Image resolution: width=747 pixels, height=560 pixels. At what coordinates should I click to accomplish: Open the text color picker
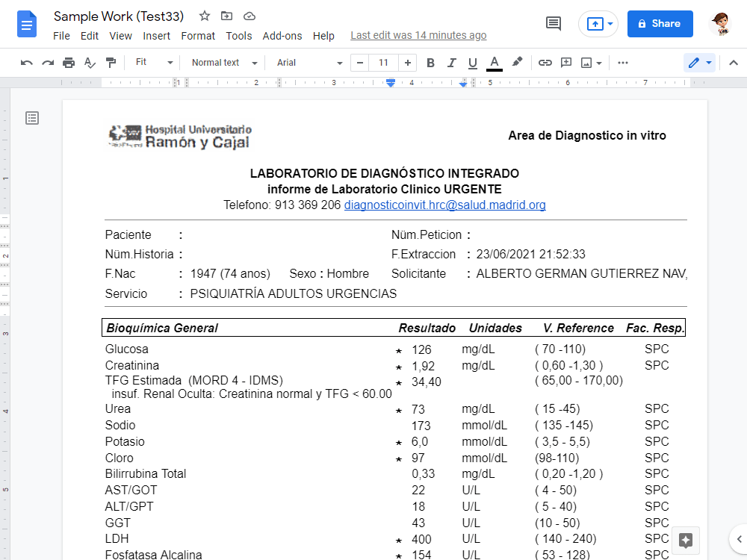[x=495, y=63]
